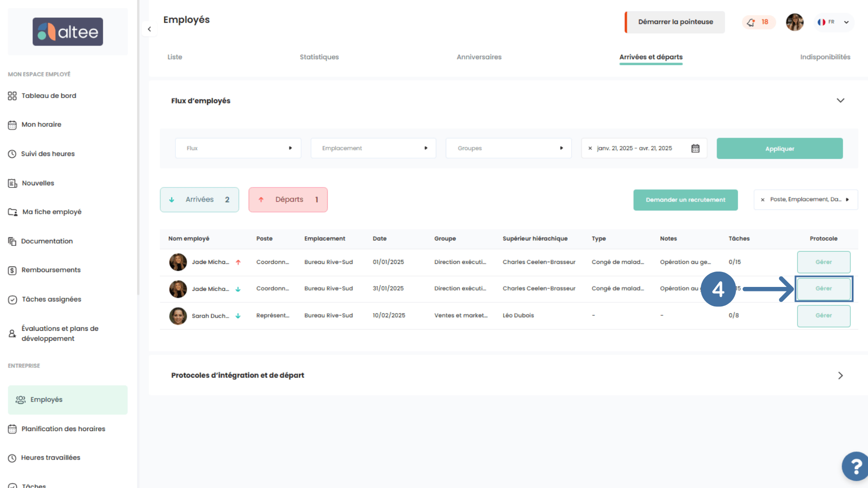Click Gérer for Jade Micha 01/01/2025 row
Image resolution: width=868 pixels, height=488 pixels.
coord(824,262)
